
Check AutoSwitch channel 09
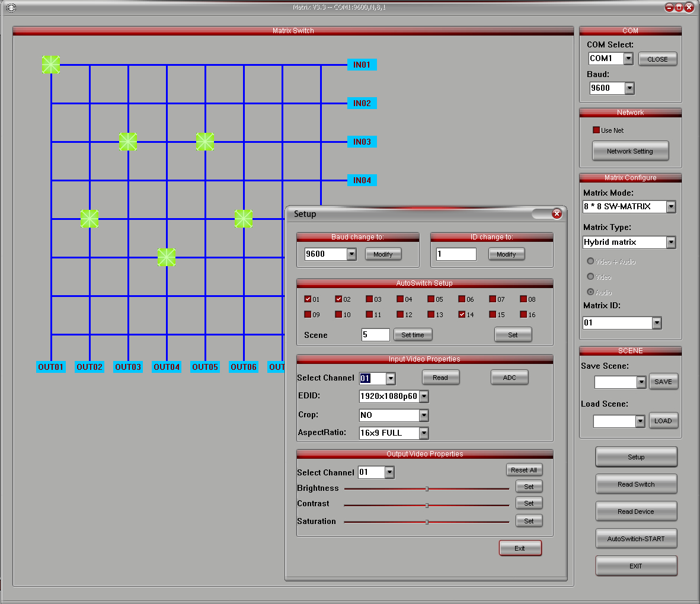(x=308, y=314)
